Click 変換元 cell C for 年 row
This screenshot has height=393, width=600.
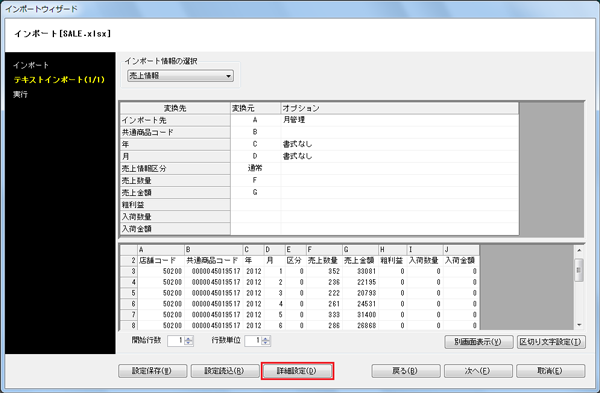pos(255,144)
